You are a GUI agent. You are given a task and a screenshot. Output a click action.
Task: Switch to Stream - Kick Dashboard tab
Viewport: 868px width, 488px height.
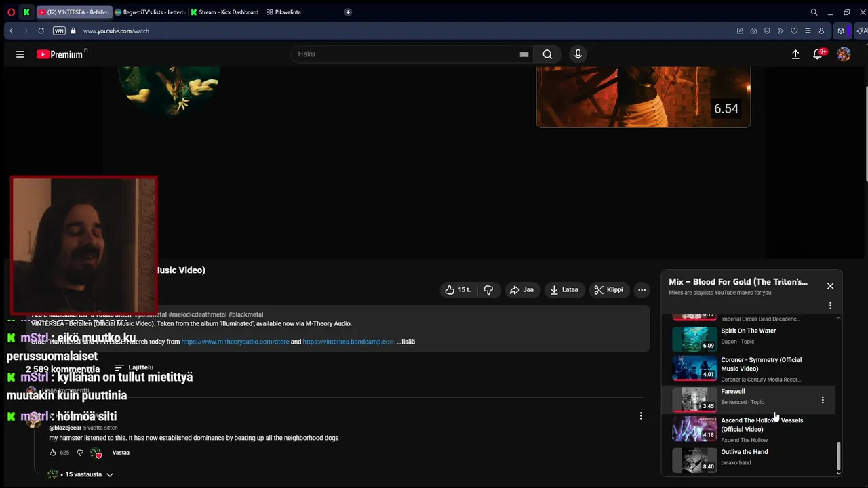226,12
